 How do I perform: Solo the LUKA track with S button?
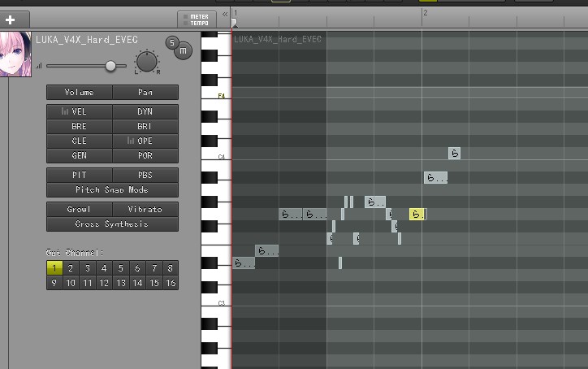point(172,42)
